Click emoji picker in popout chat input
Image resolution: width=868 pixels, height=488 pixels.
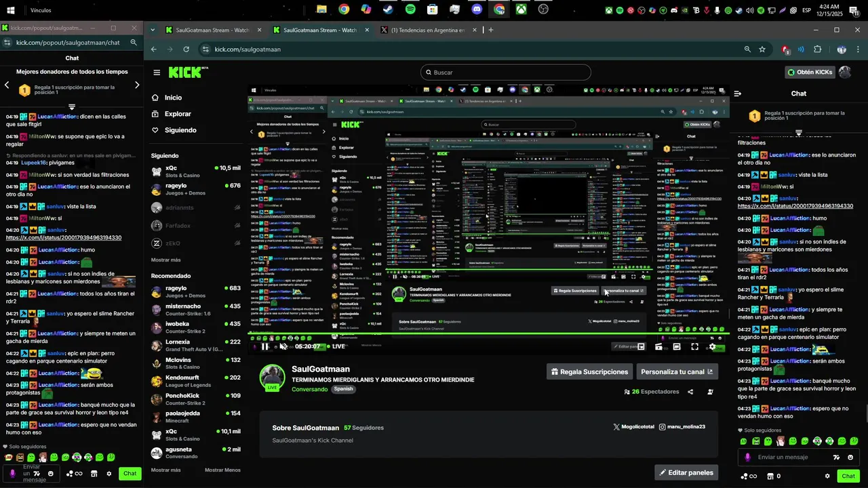coord(50,474)
